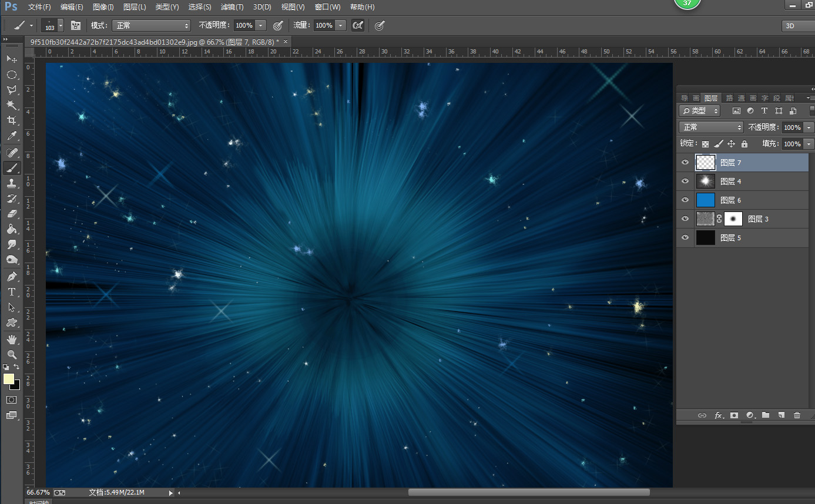
Task: Enable airbrush-style build-up
Action: 357,25
